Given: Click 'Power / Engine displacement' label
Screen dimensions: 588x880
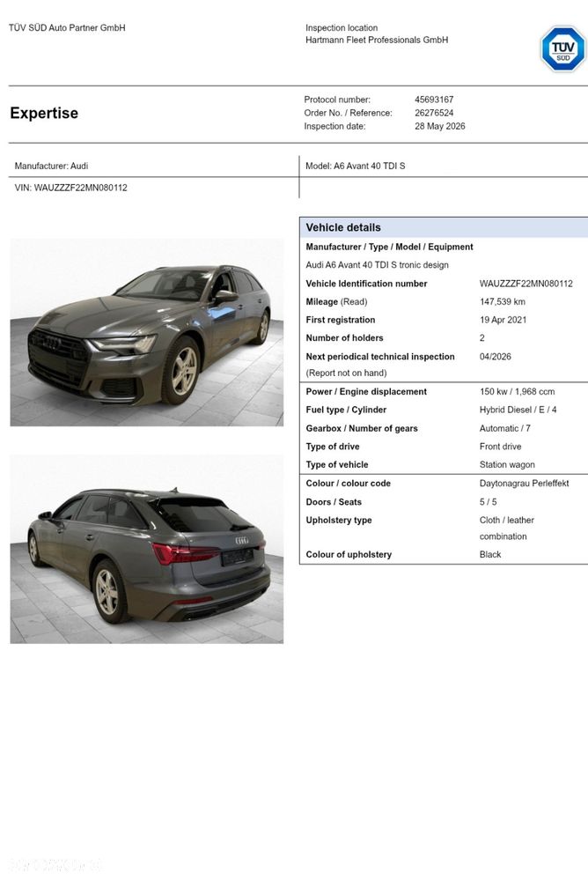Looking at the screenshot, I should 366,392.
